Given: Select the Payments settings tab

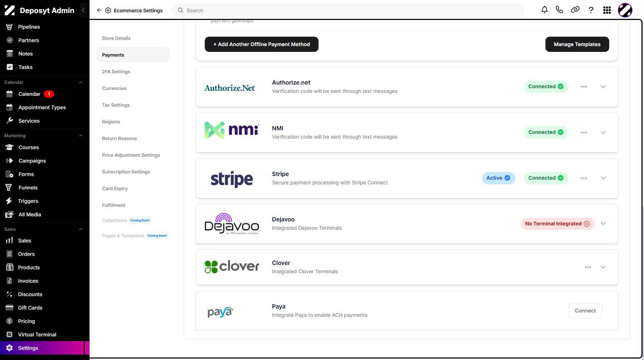Looking at the screenshot, I should tap(133, 55).
